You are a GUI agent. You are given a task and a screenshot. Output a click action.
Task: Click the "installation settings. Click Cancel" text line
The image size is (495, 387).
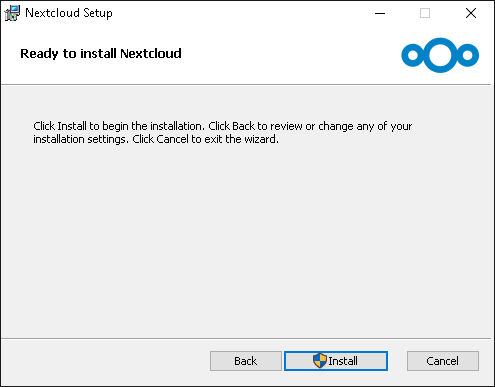coord(156,139)
